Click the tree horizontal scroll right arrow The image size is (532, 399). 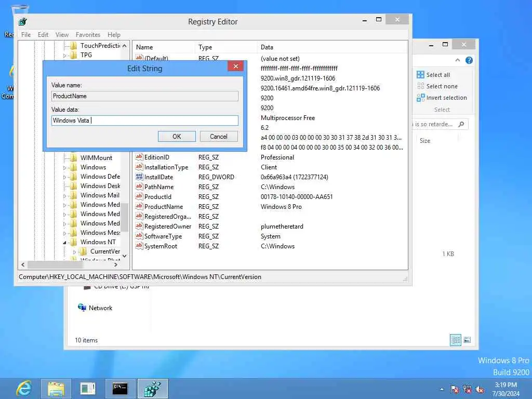point(116,264)
